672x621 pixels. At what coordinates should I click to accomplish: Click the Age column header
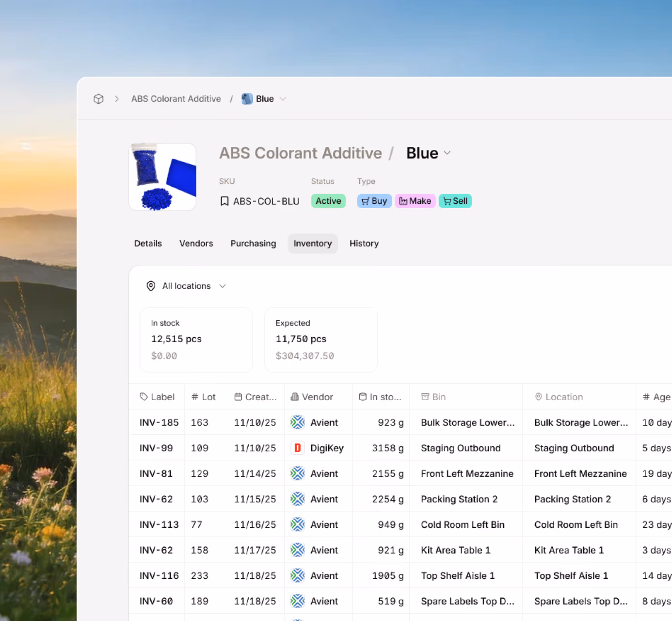[x=654, y=397]
